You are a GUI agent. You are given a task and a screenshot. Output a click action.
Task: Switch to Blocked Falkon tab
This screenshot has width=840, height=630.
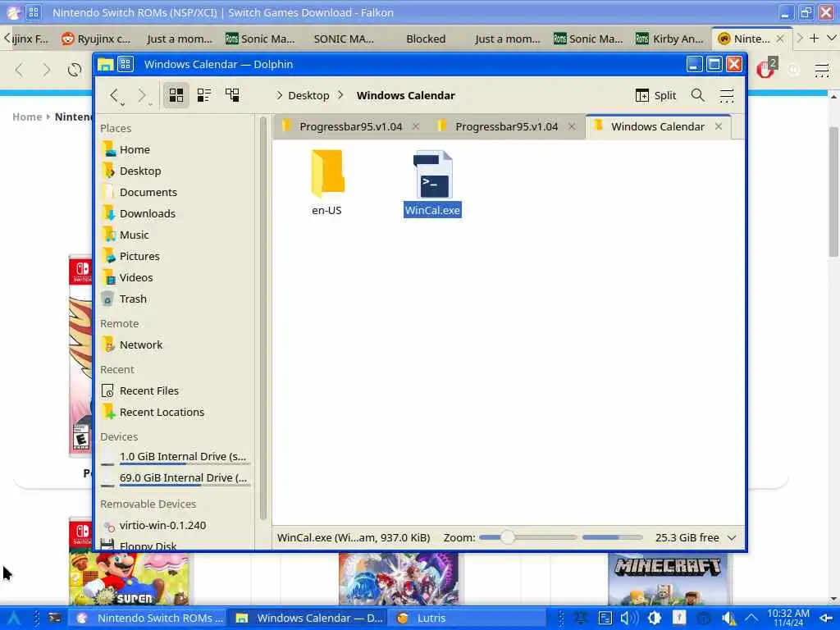point(426,39)
